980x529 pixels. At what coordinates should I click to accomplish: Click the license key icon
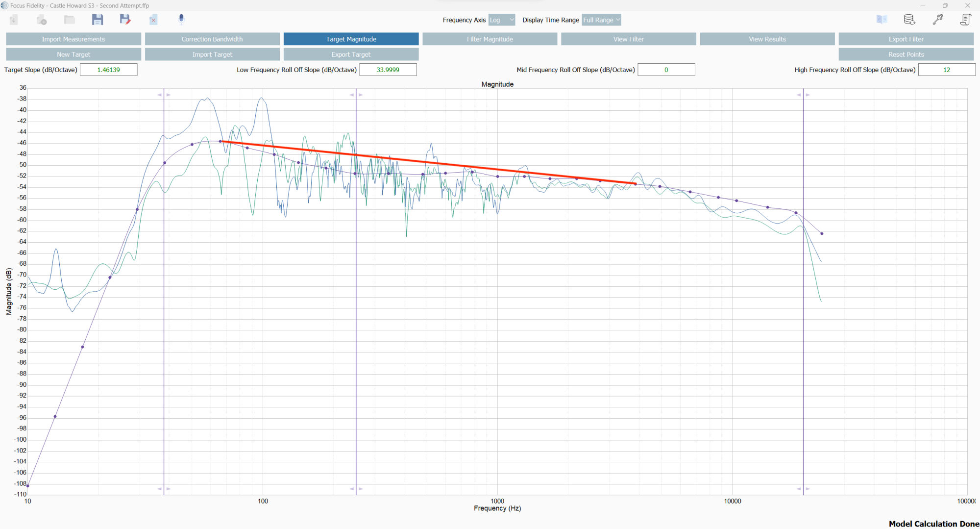(938, 20)
